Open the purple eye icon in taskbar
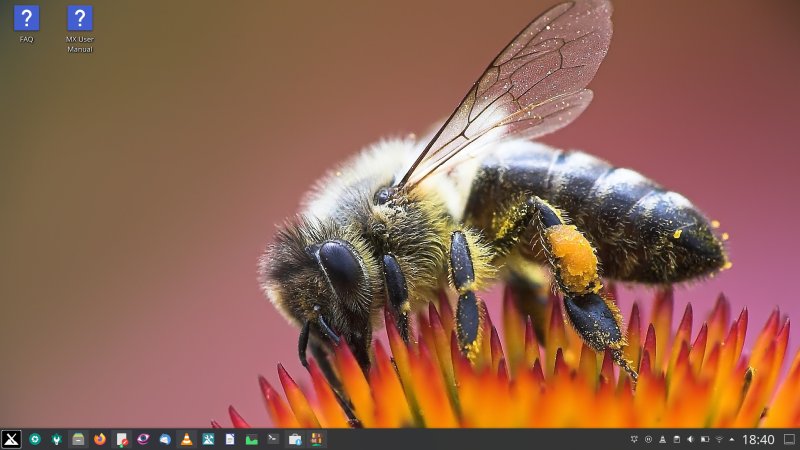The height and width of the screenshot is (450, 800). tap(143, 439)
